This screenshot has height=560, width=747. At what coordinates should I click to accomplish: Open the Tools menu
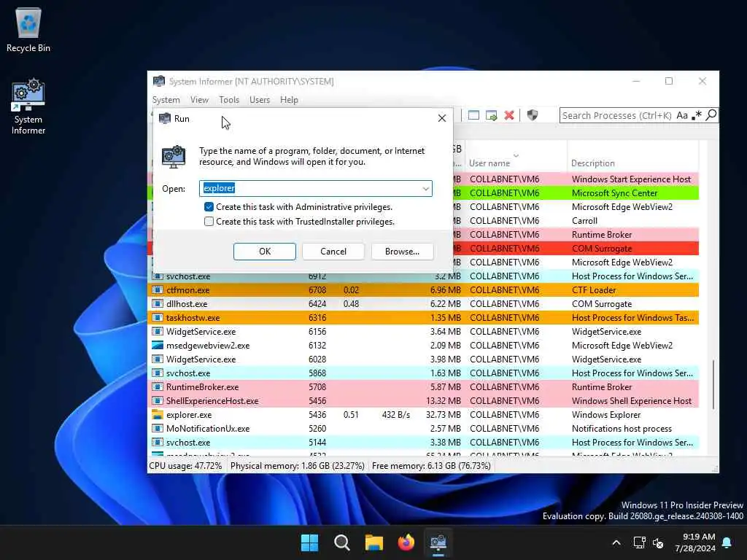tap(228, 99)
